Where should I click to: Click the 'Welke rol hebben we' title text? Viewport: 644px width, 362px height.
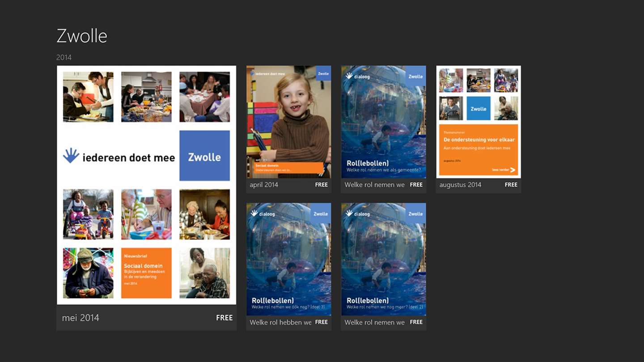(280, 322)
